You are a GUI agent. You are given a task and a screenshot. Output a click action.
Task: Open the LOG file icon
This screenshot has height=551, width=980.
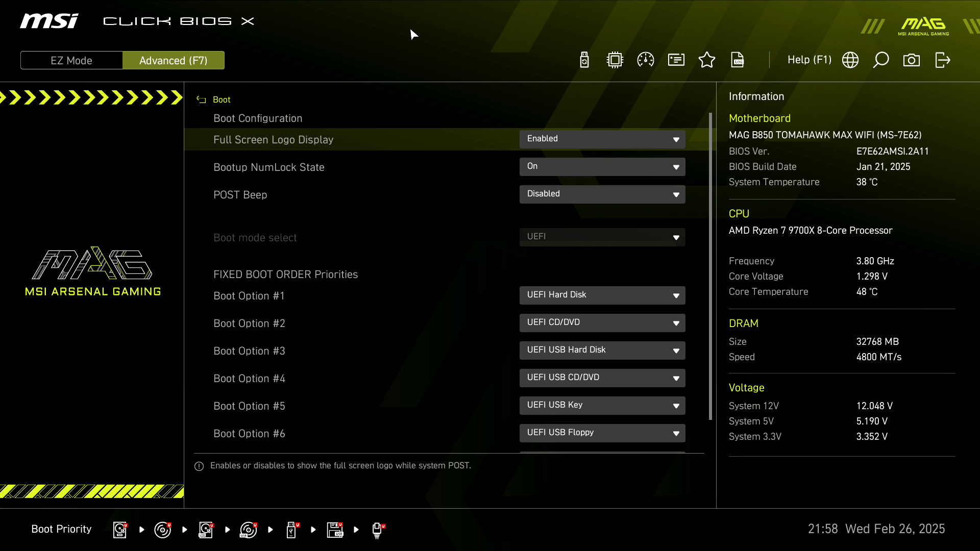738,60
